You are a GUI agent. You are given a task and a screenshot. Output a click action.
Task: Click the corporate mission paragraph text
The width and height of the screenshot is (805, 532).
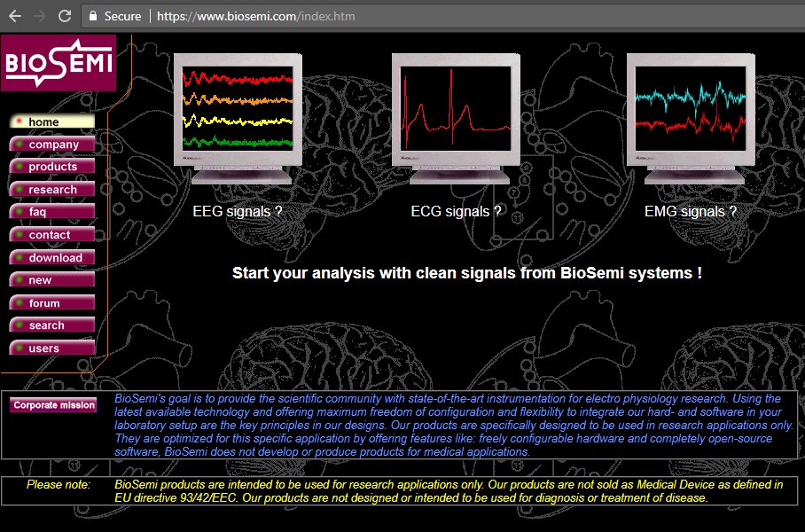coord(454,426)
